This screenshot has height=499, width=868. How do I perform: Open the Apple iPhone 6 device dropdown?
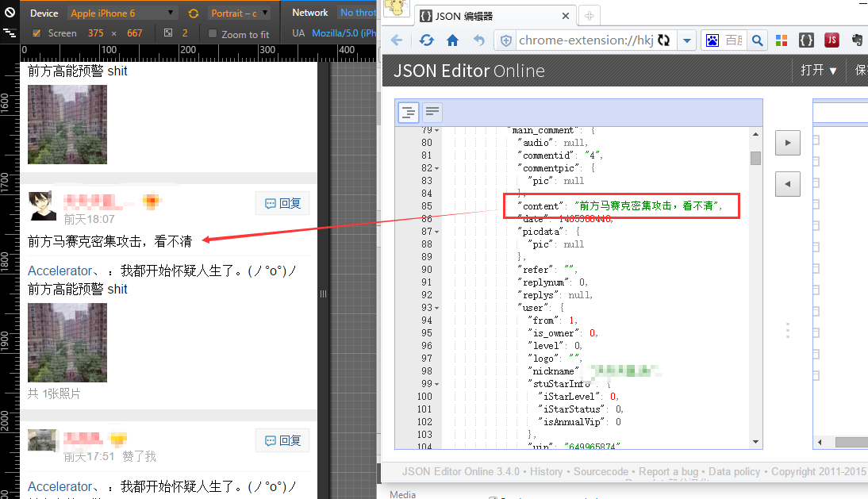click(121, 13)
